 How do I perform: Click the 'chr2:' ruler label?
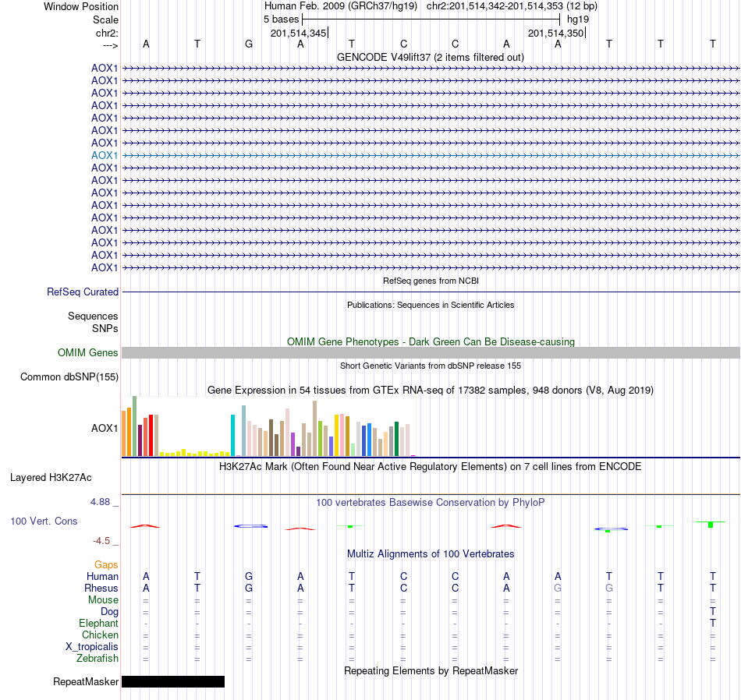(108, 33)
